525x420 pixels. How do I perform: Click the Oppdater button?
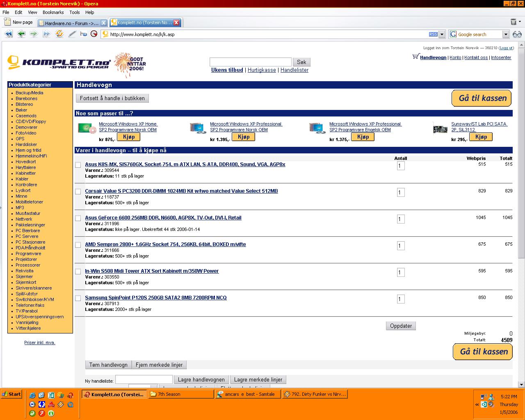pos(401,326)
